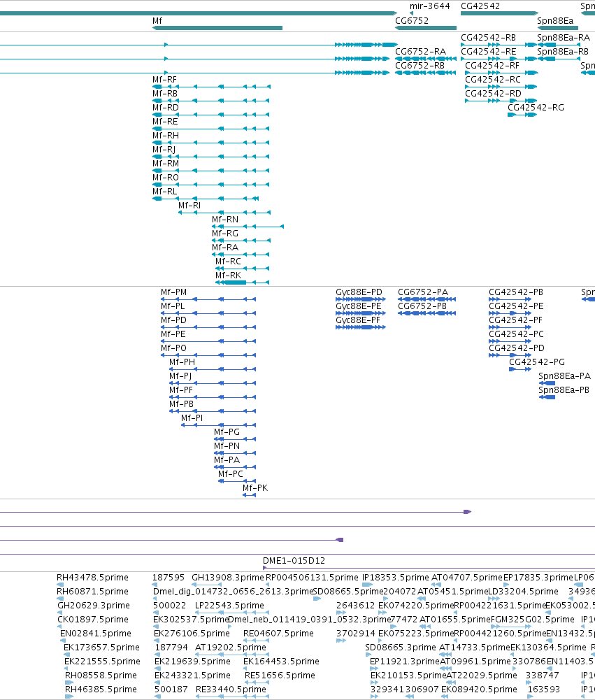Viewport: 595px width, 700px height.
Task: Select protein Mf-PM
Action: 173,292
